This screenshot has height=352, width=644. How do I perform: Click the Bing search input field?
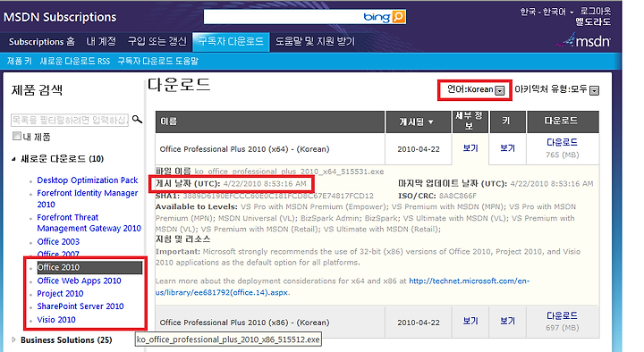284,17
